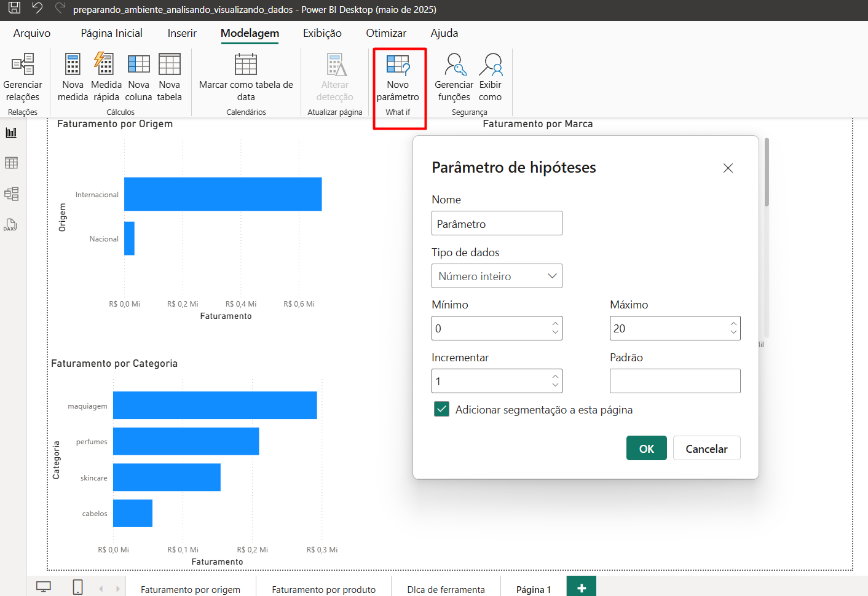Screen dimensions: 868x596
Task: Switch to Report view in left sidebar
Action: click(x=11, y=132)
